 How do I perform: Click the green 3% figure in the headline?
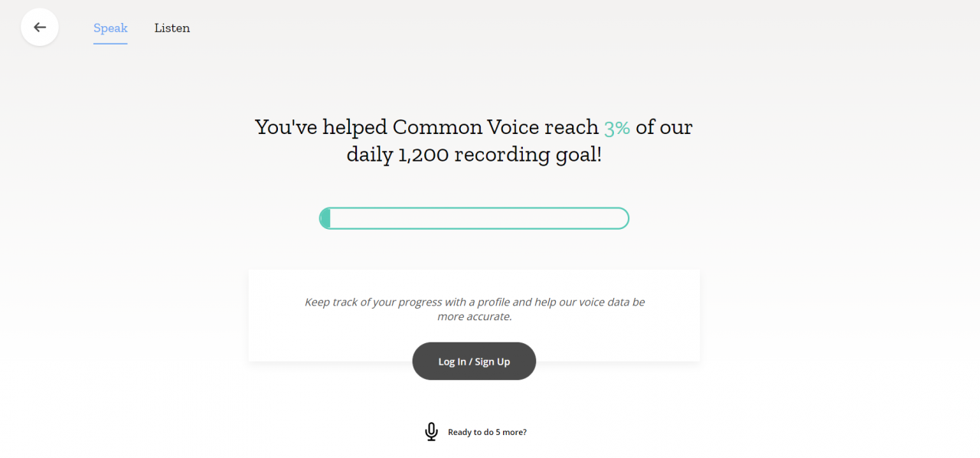pos(617,127)
